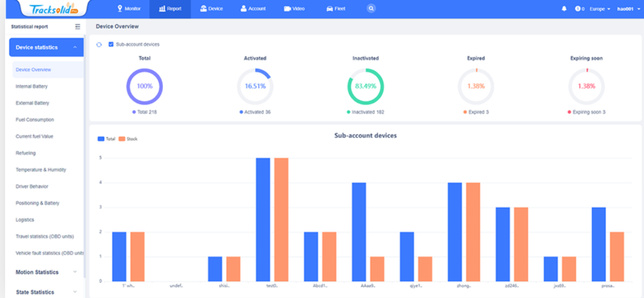Image resolution: width=644 pixels, height=298 pixels.
Task: Open the Monitor tab
Action: tap(129, 9)
